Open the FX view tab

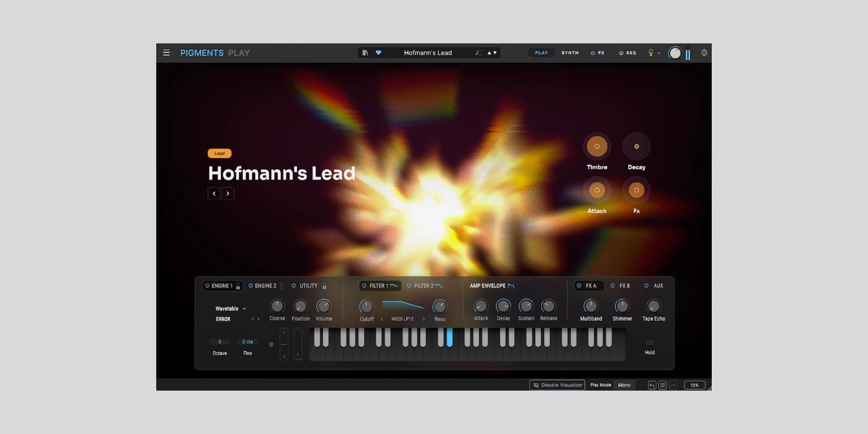point(601,53)
